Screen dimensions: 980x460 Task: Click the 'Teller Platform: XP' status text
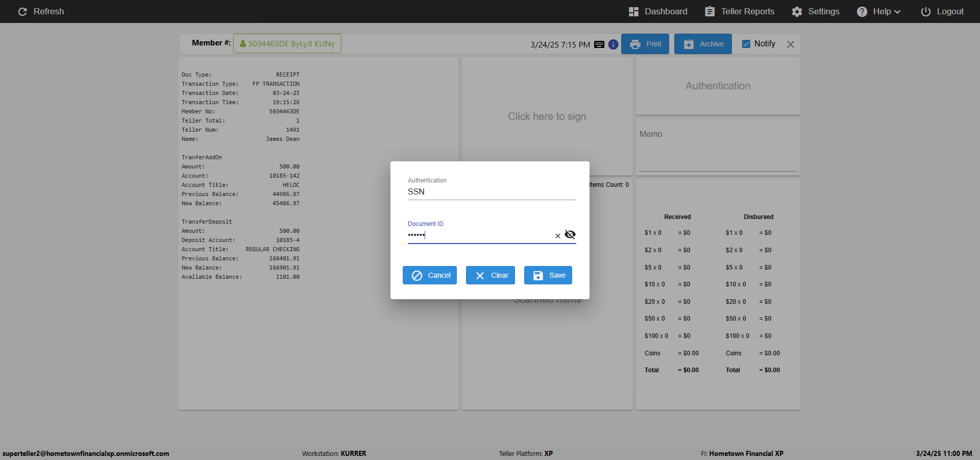click(x=526, y=453)
